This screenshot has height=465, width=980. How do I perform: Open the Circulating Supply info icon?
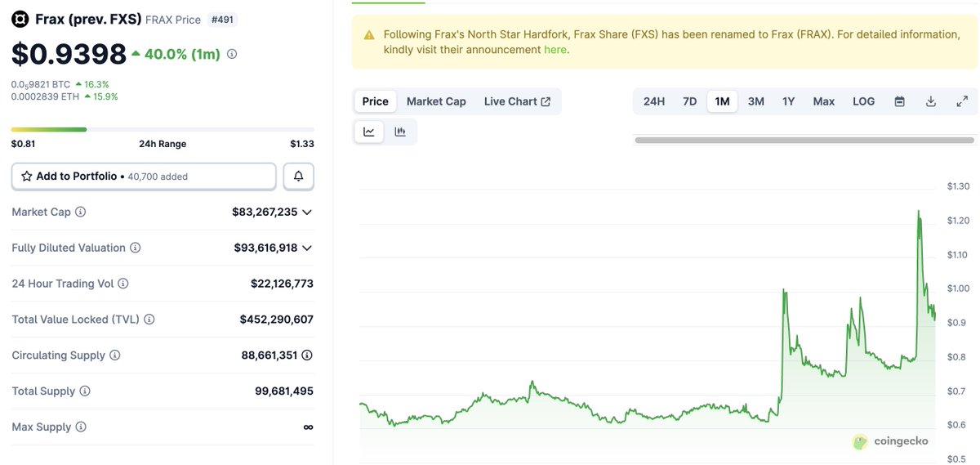pyautogui.click(x=115, y=355)
